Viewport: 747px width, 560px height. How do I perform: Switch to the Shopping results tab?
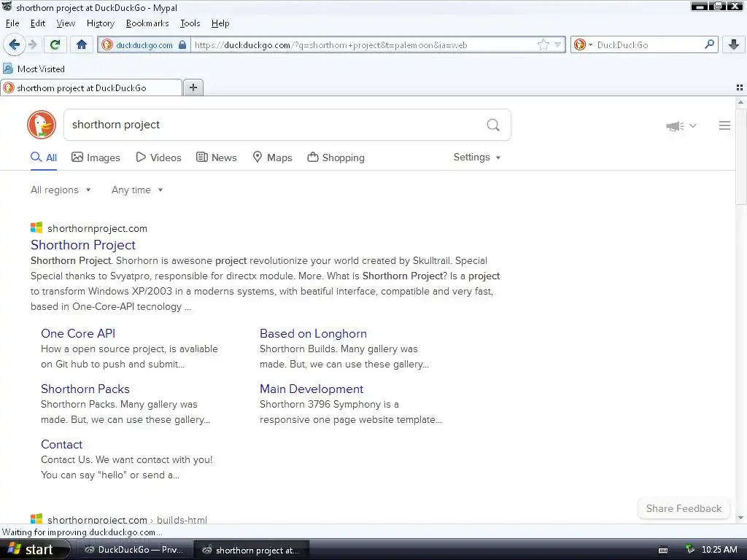pyautogui.click(x=336, y=157)
